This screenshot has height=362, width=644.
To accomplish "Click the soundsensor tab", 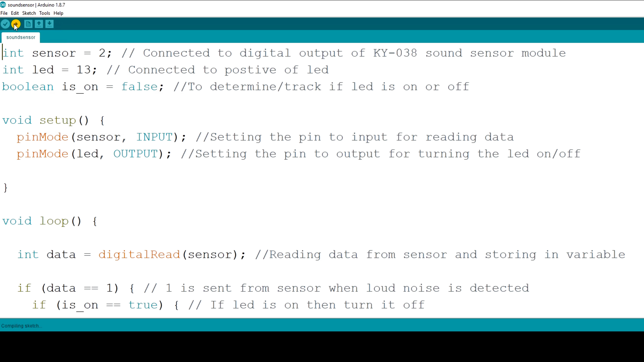I will click(x=21, y=37).
